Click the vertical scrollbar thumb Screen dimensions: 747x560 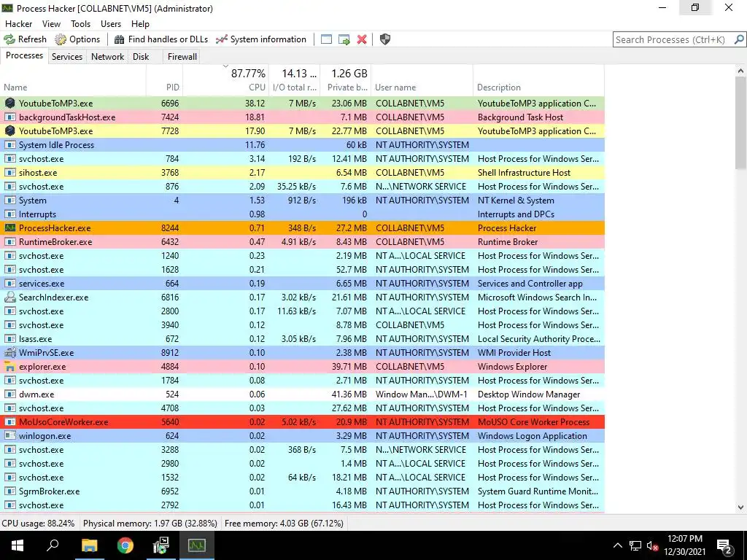pyautogui.click(x=740, y=122)
